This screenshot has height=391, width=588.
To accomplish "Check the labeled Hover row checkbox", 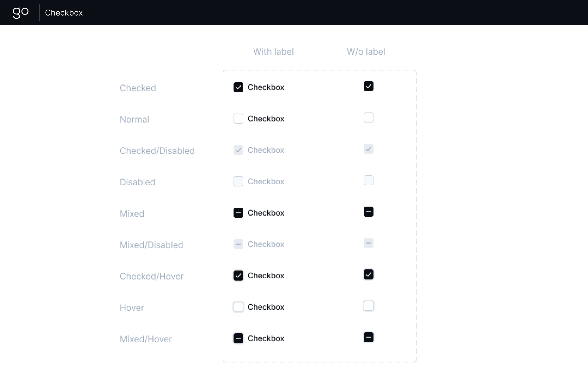I will pyautogui.click(x=238, y=307).
